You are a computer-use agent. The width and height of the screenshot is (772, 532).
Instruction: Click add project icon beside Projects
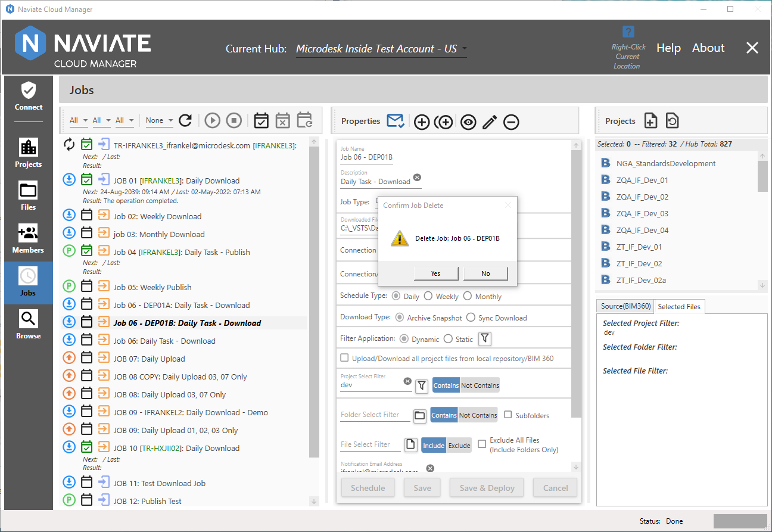650,121
